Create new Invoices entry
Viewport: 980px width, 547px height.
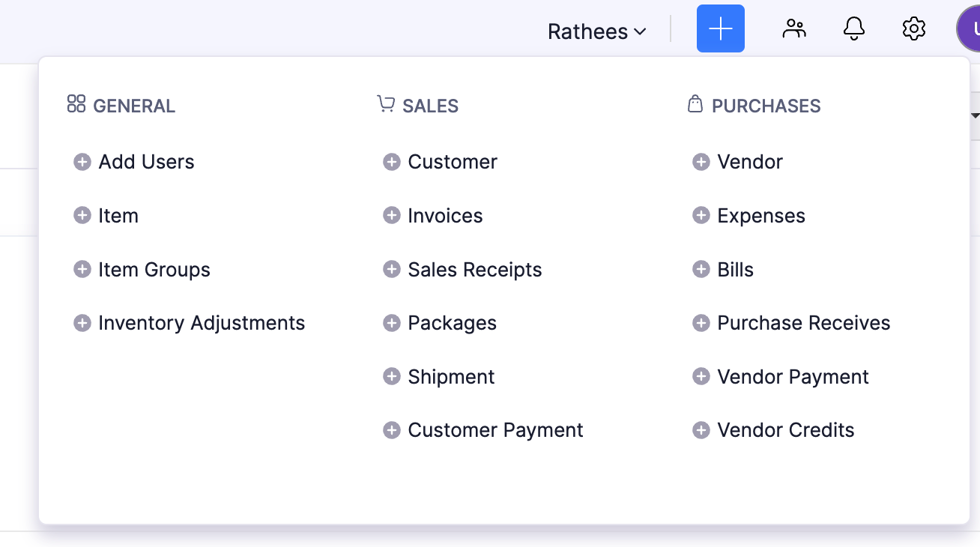[445, 216]
